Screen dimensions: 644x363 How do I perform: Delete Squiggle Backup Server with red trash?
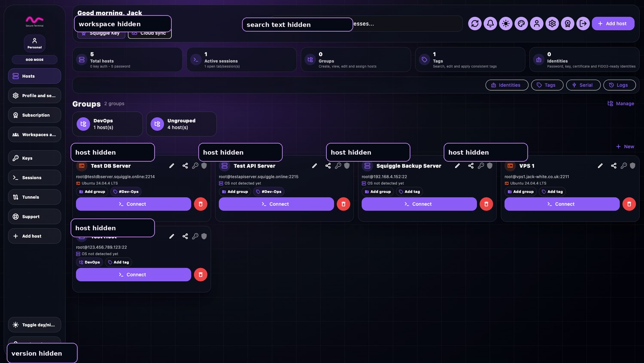(486, 204)
